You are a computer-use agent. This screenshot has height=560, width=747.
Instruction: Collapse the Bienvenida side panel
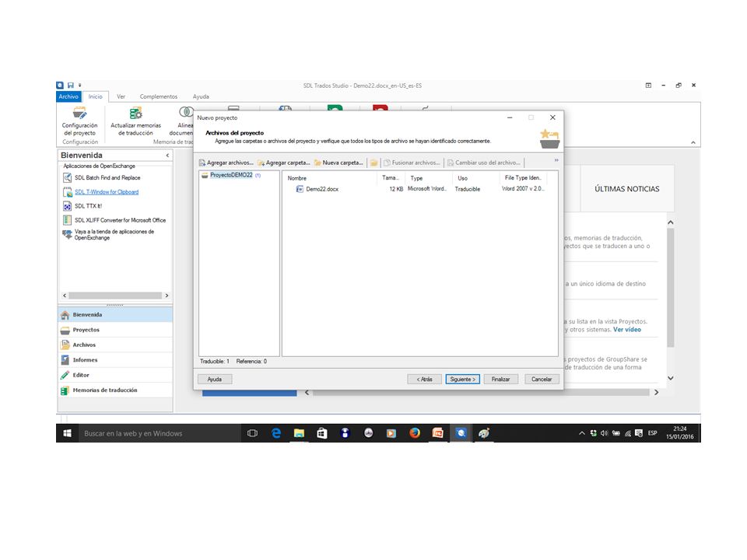(x=167, y=156)
